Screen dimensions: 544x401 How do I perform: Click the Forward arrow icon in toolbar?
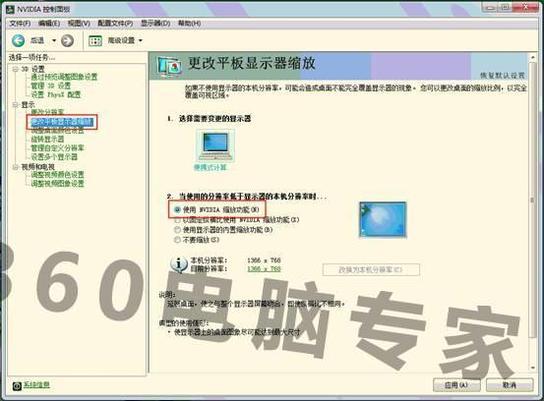tap(67, 41)
